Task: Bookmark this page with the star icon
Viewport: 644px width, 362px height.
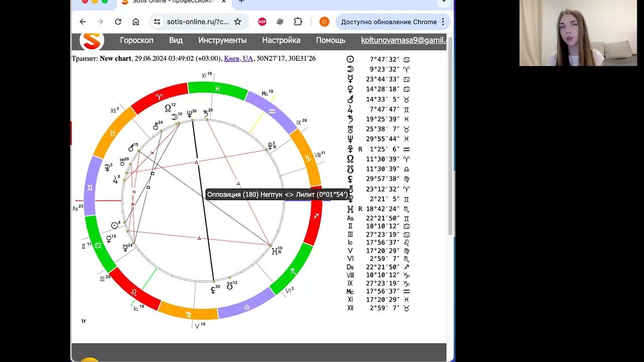Action: pyautogui.click(x=237, y=22)
